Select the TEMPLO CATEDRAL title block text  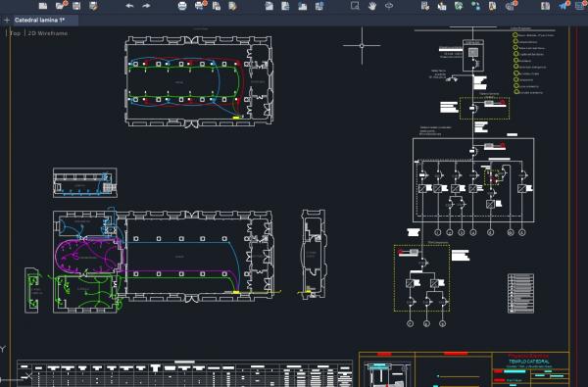coord(529,362)
